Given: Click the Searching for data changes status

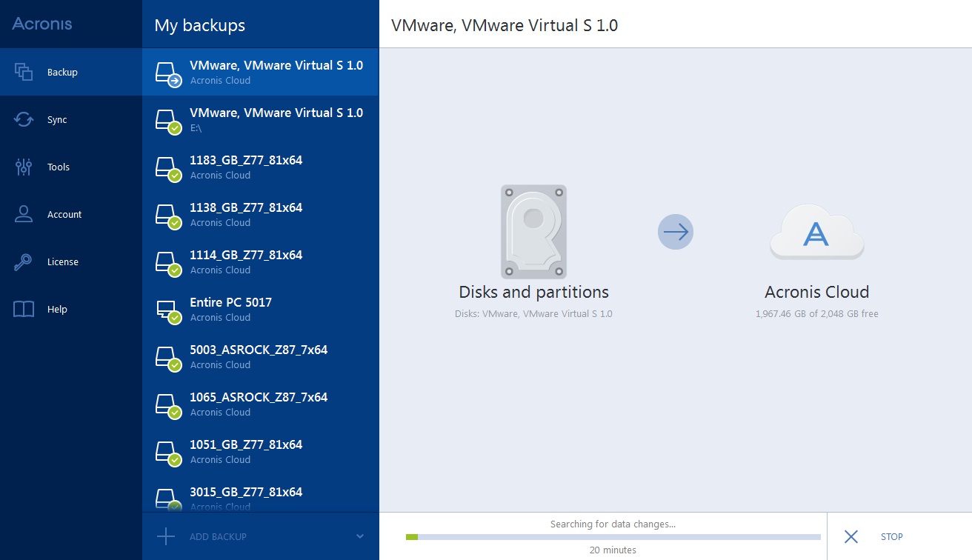Looking at the screenshot, I should tap(613, 524).
